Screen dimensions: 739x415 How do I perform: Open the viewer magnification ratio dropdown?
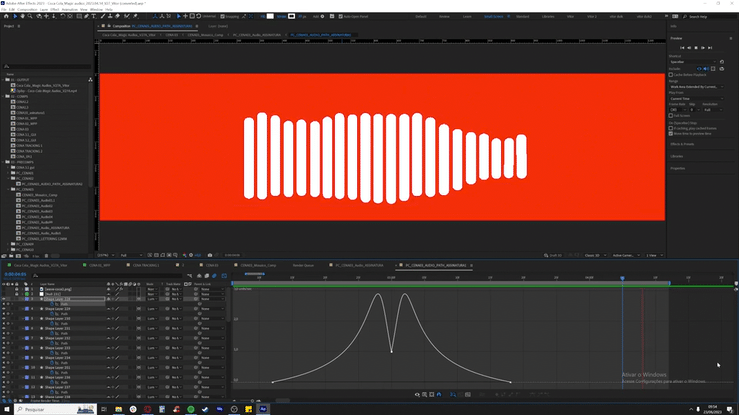pyautogui.click(x=106, y=255)
